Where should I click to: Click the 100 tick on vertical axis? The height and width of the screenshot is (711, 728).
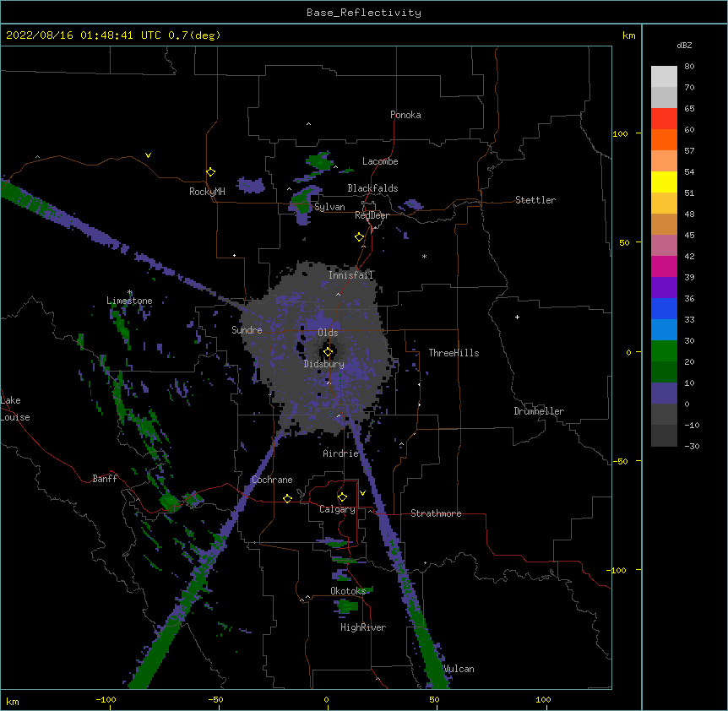[620, 133]
